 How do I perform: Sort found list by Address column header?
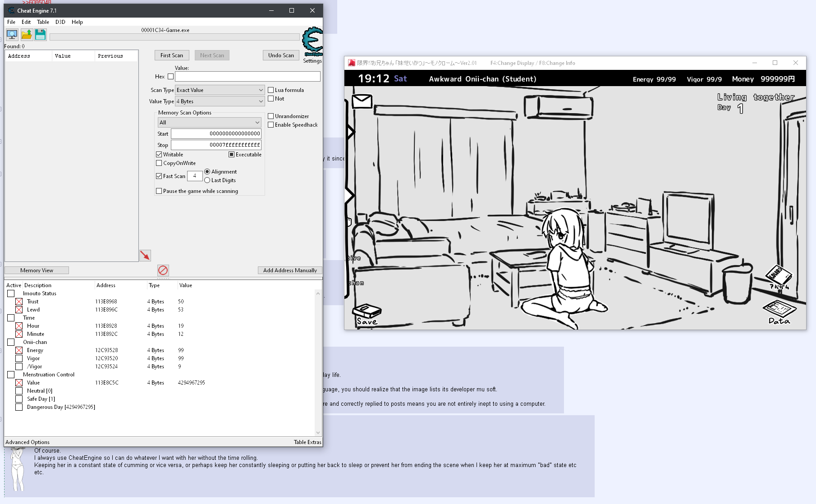[28, 56]
